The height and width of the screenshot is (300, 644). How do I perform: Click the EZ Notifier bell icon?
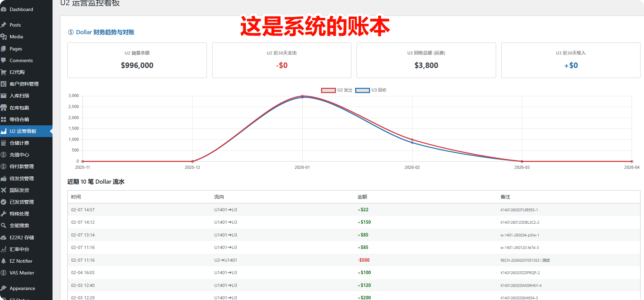tap(4, 261)
